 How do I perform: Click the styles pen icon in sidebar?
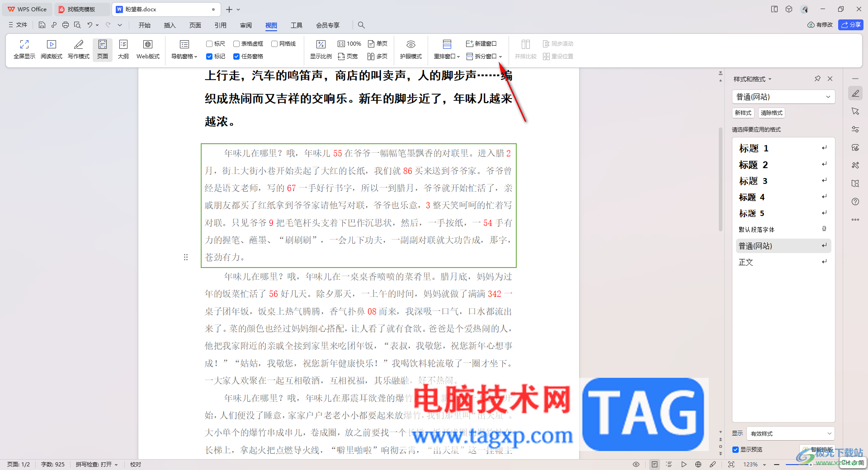point(855,94)
